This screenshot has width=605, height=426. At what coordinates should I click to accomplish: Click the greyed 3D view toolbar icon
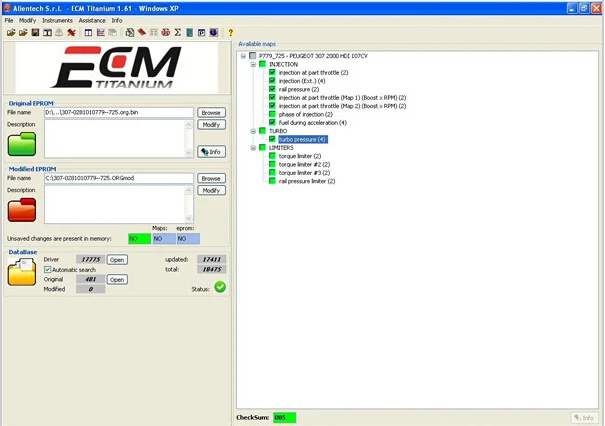click(112, 33)
